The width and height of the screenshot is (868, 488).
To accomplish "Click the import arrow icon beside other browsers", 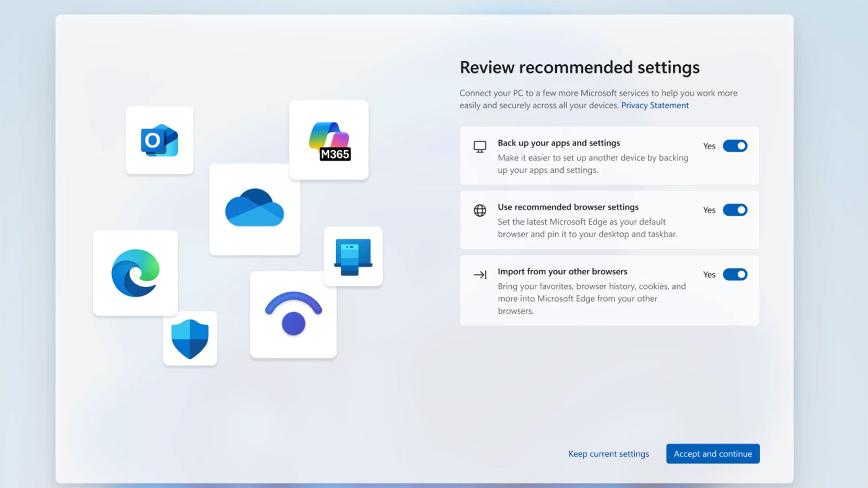I will click(480, 275).
